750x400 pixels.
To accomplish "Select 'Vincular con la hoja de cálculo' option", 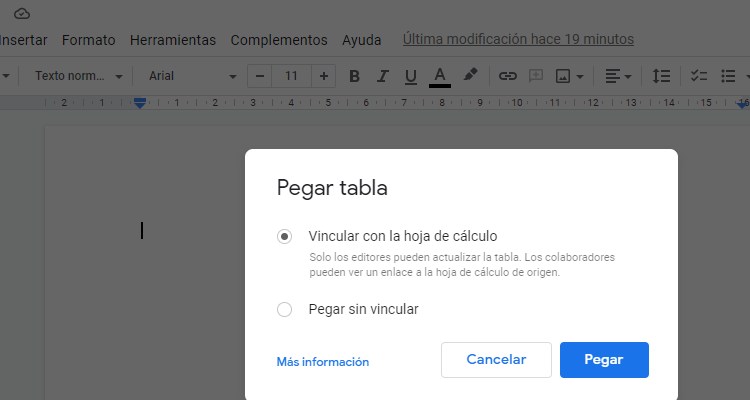I will pyautogui.click(x=285, y=236).
